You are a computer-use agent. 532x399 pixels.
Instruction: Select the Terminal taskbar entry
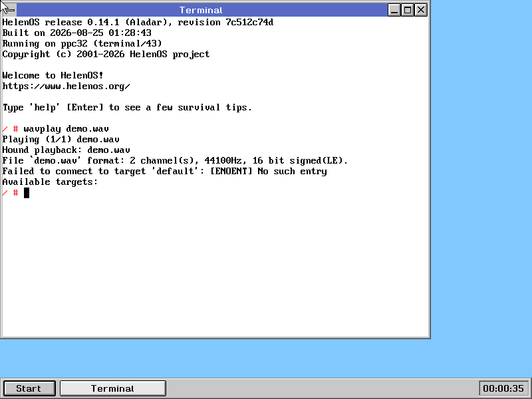coord(112,388)
